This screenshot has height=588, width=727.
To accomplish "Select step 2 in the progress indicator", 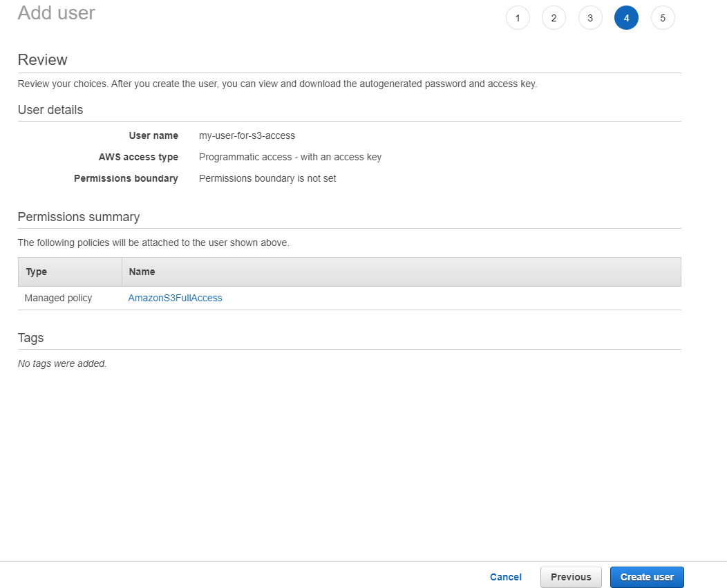I will point(554,17).
